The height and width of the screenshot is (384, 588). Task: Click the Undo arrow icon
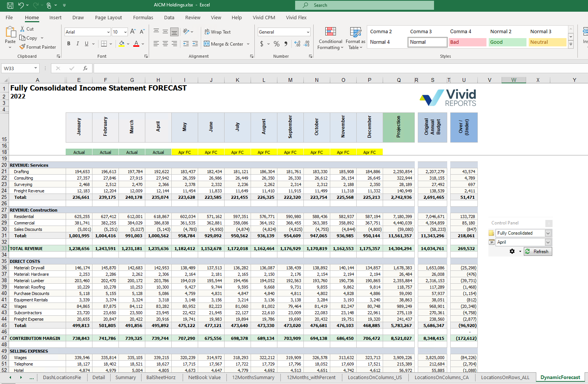tap(21, 5)
